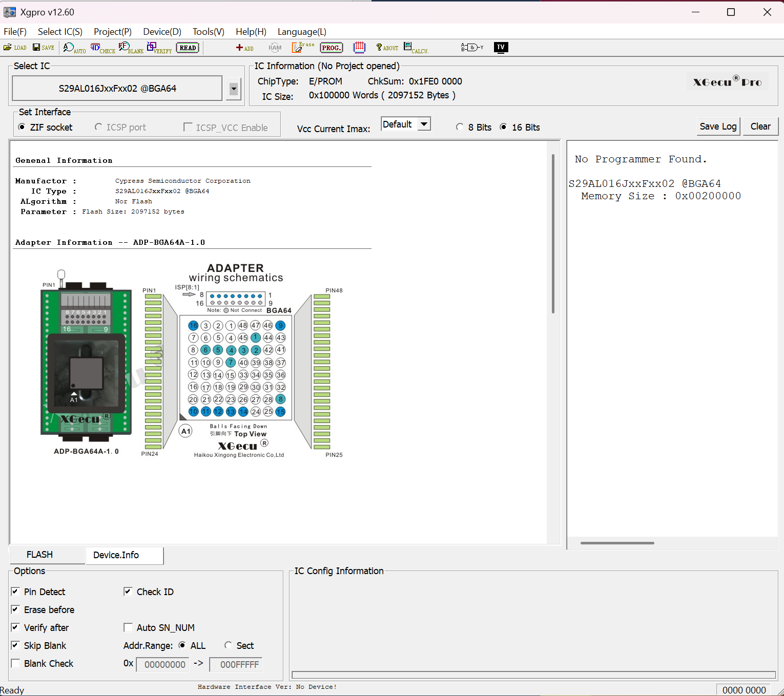Screen dimensions: 784x696
Task: Click the Clear log button
Action: tap(760, 126)
